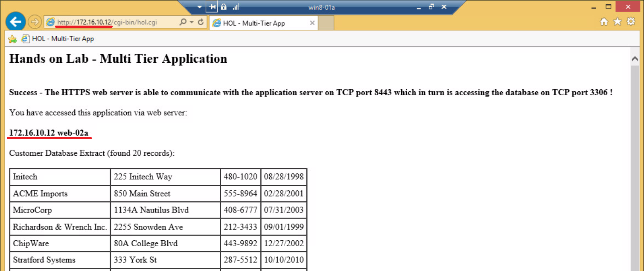Click the search magnifier in address bar
Screen dimensions: 644x271
[x=183, y=22]
